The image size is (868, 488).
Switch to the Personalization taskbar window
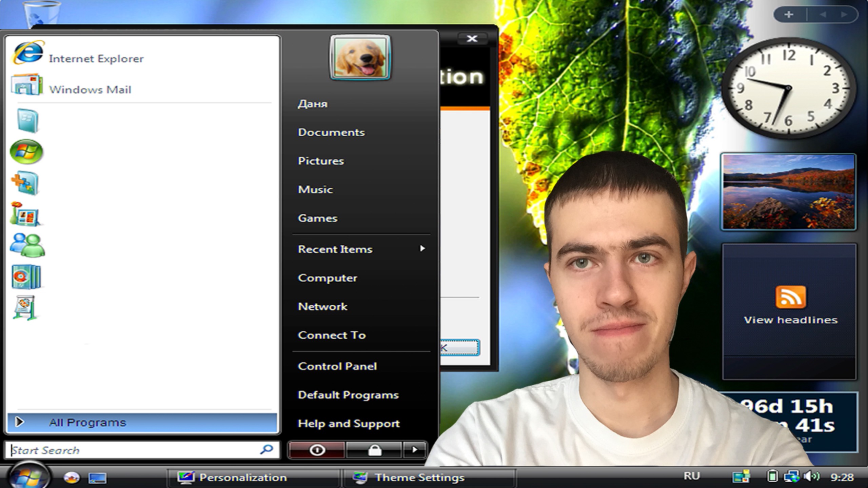tap(253, 477)
